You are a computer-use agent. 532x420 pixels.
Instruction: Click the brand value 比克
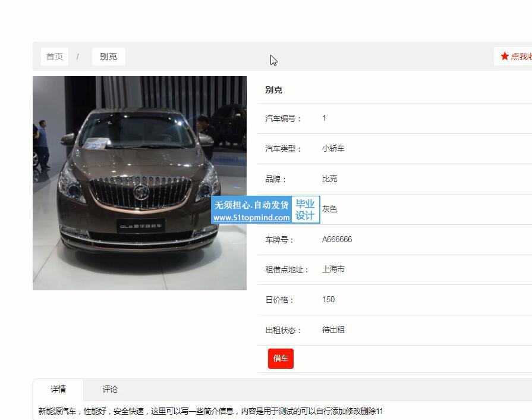click(x=329, y=178)
